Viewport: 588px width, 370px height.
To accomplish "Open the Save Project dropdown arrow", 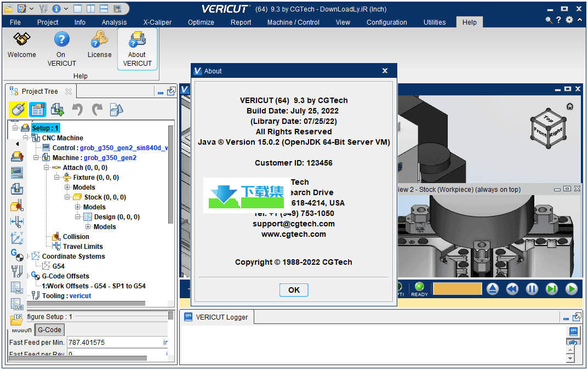I will (31, 8).
